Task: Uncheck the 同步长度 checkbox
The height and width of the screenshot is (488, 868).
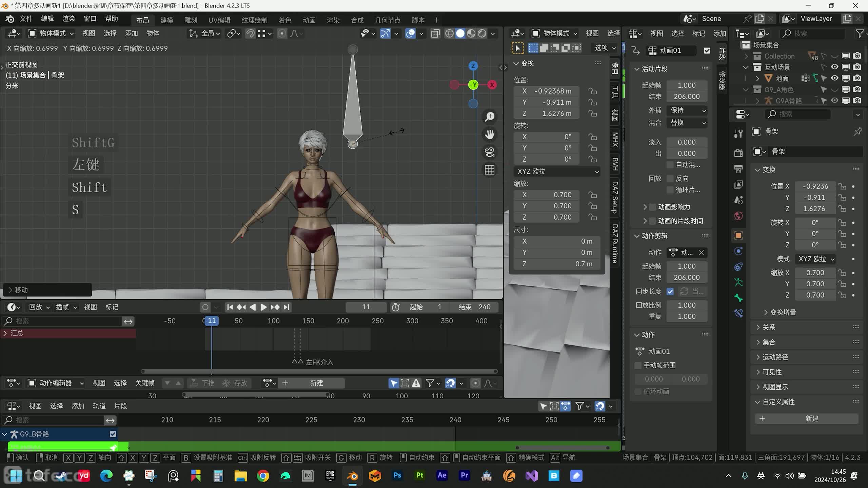Action: pyautogui.click(x=670, y=291)
